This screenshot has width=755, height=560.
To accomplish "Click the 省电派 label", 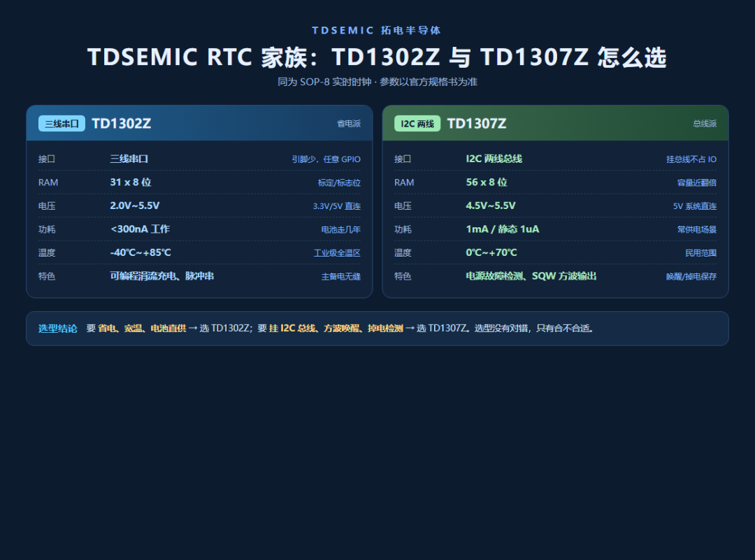I will 349,124.
